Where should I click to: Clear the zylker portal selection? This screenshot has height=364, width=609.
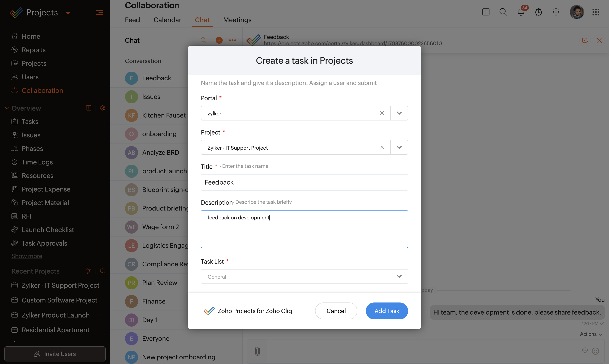pyautogui.click(x=382, y=113)
